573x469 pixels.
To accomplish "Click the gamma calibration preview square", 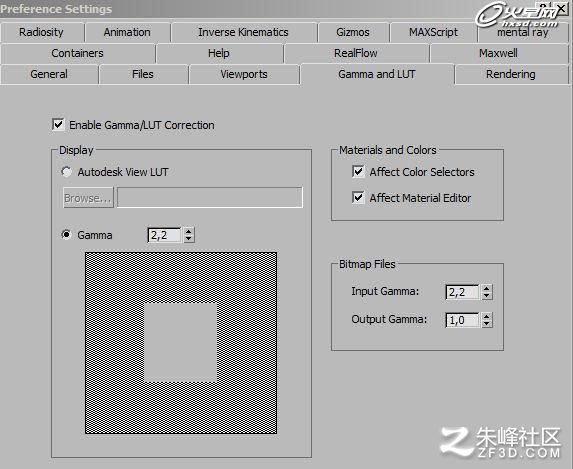I will 181,343.
